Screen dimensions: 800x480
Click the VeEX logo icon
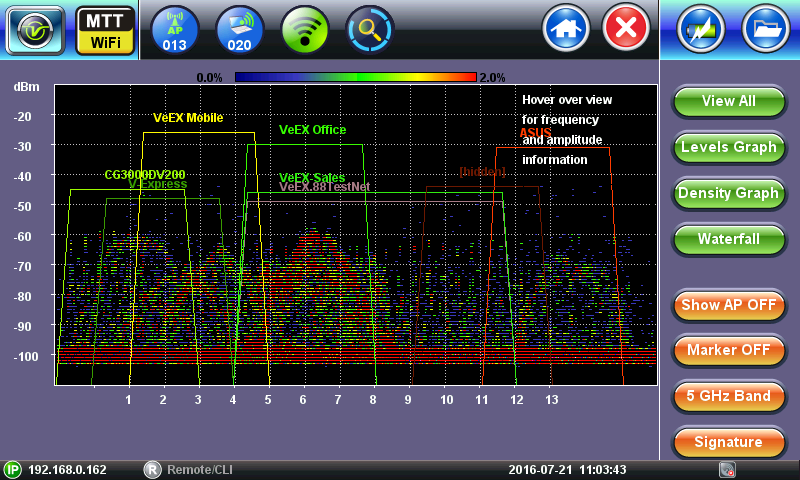pyautogui.click(x=35, y=29)
